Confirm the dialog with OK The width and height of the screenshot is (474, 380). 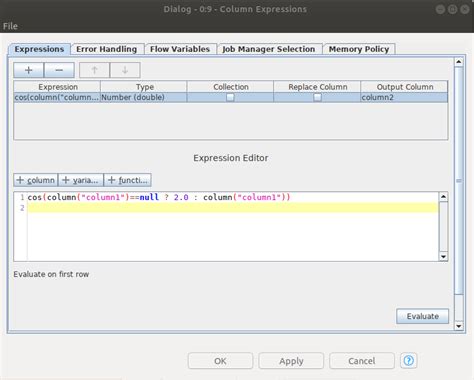220,361
